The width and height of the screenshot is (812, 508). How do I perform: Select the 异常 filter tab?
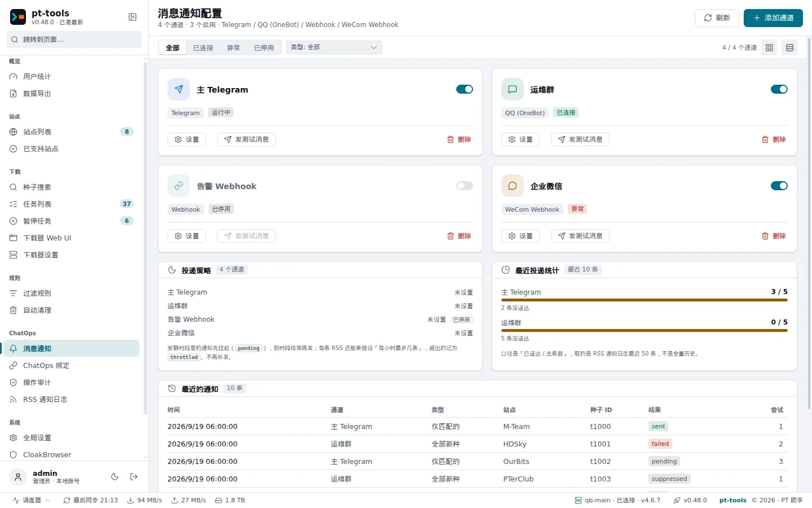pyautogui.click(x=233, y=48)
